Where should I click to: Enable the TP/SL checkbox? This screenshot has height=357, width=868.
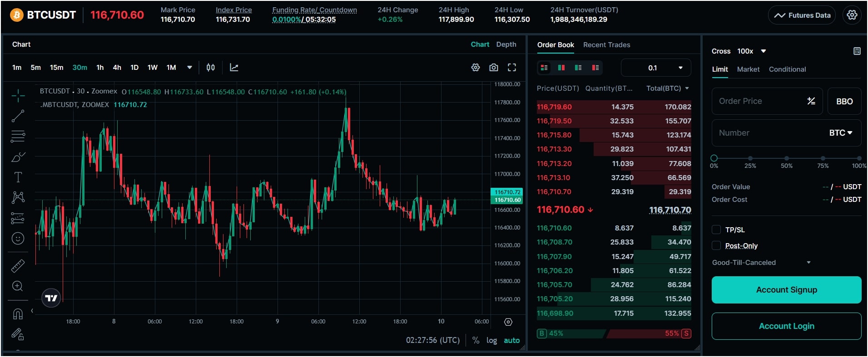[716, 230]
